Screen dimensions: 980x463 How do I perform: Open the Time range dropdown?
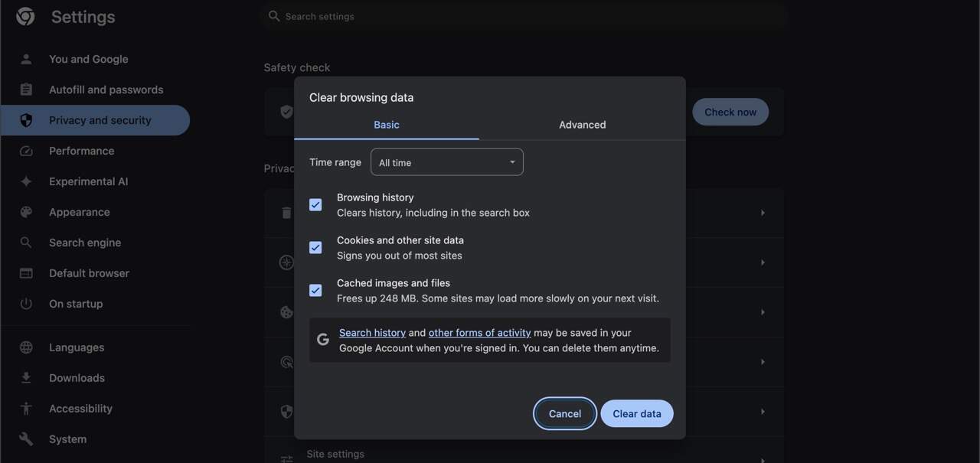pos(447,162)
